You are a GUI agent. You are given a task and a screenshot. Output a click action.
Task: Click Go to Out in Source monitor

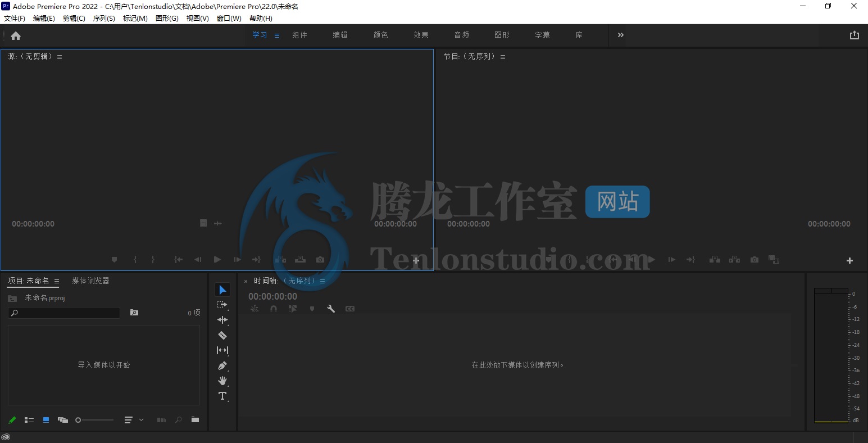(x=256, y=259)
